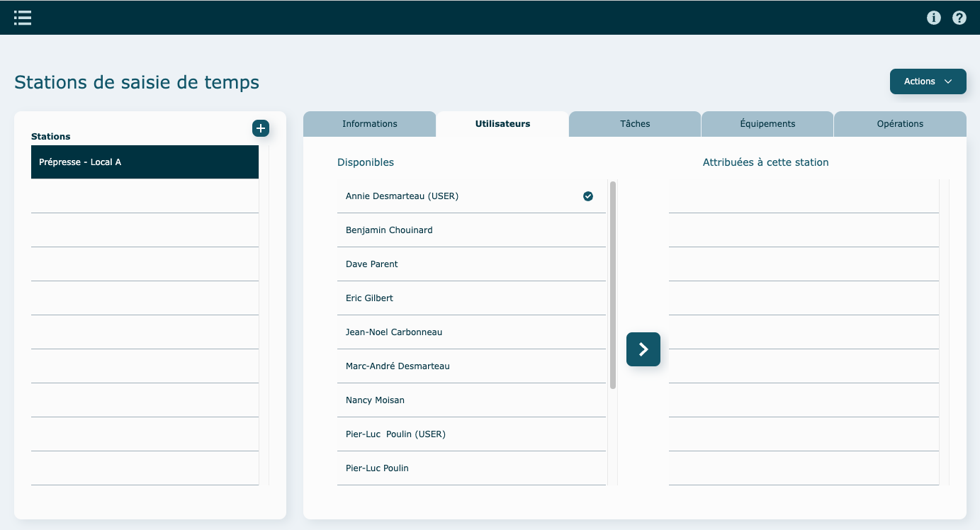980x530 pixels.
Task: Toggle checkmark beside Annie Desmarteau (USER)
Action: (588, 196)
